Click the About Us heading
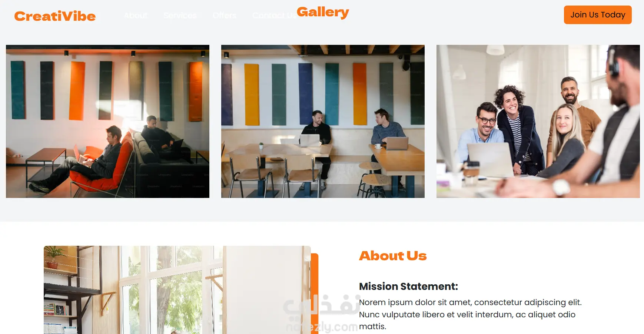This screenshot has height=334, width=644. pos(393,255)
